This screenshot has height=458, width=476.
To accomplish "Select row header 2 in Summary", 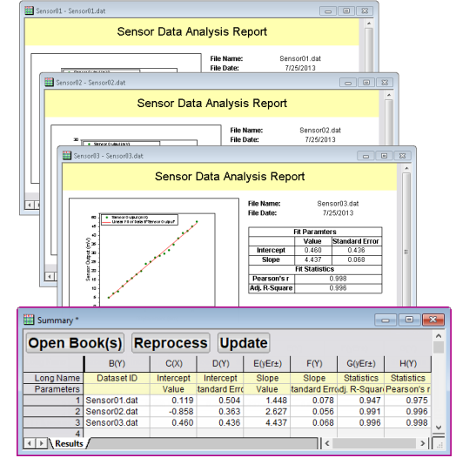I will (x=53, y=412).
